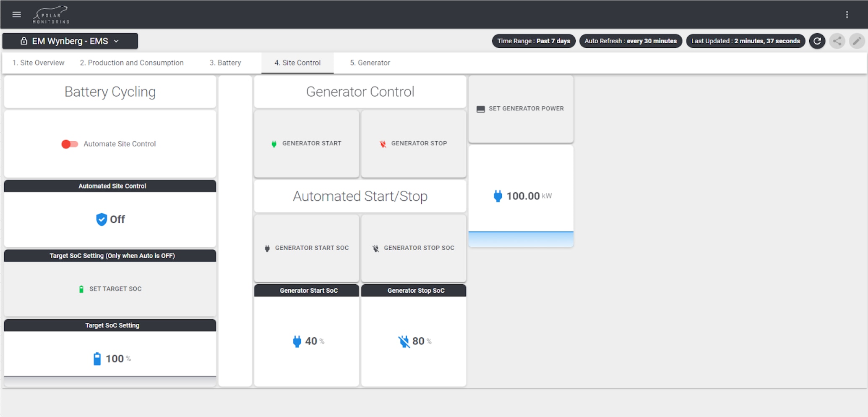Refresh the dashboard data
Viewport: 868px width, 417px height.
pyautogui.click(x=817, y=41)
